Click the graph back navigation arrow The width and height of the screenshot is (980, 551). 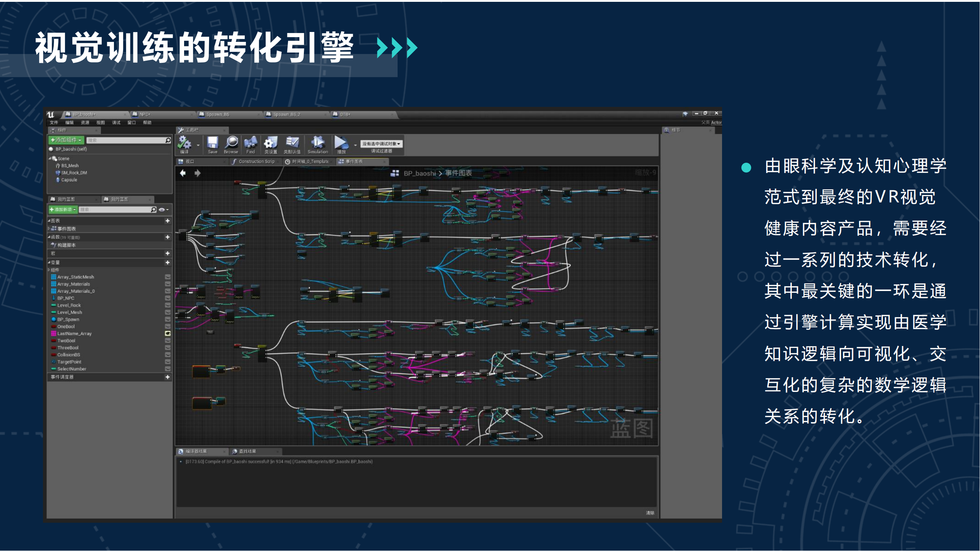click(183, 173)
